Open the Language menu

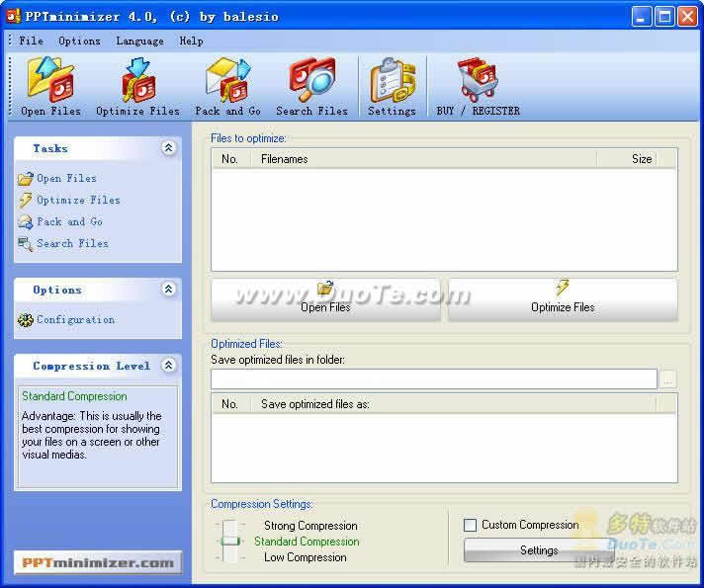coord(139,41)
